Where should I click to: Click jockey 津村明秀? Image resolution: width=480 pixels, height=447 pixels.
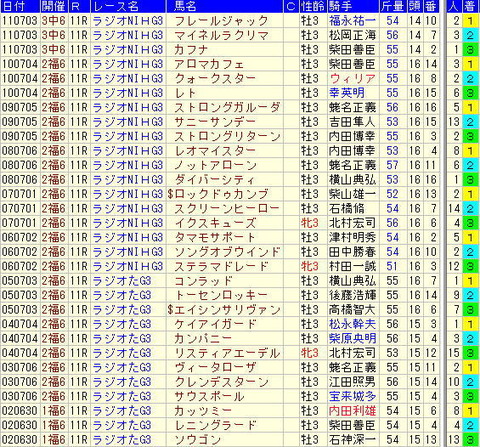352,238
